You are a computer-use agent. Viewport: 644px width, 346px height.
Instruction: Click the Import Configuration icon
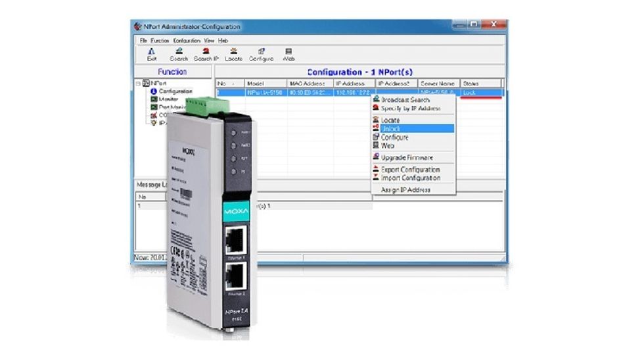coord(376,178)
